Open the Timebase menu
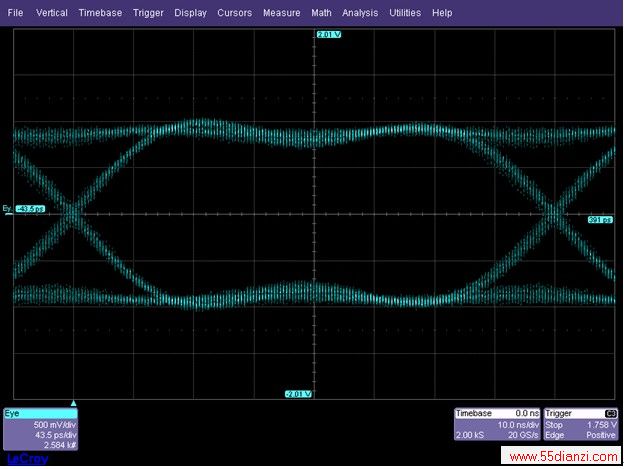This screenshot has height=469, width=624. tap(100, 13)
